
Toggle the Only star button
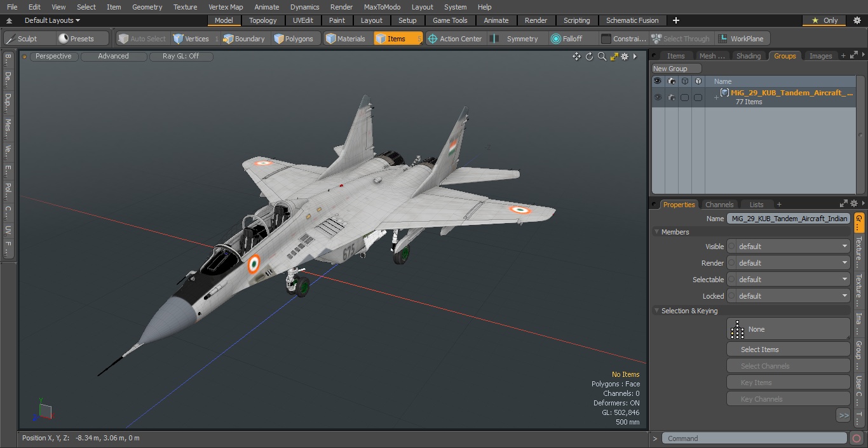click(824, 20)
